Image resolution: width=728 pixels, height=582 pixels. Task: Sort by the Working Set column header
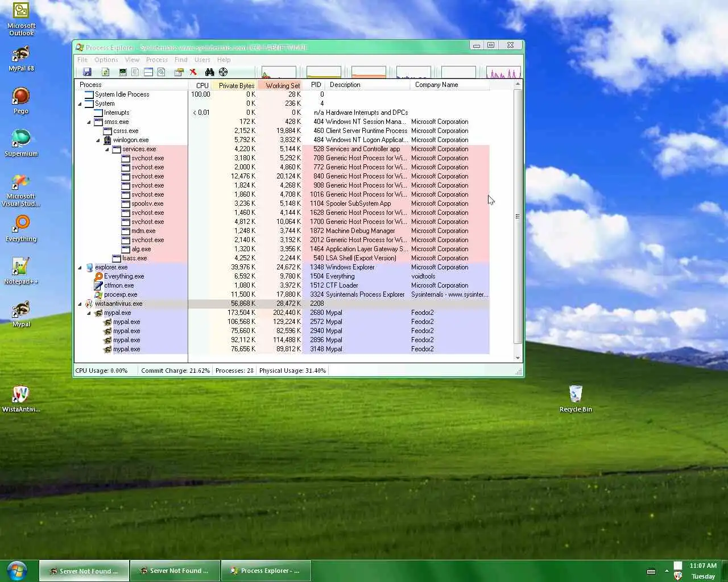coord(280,85)
